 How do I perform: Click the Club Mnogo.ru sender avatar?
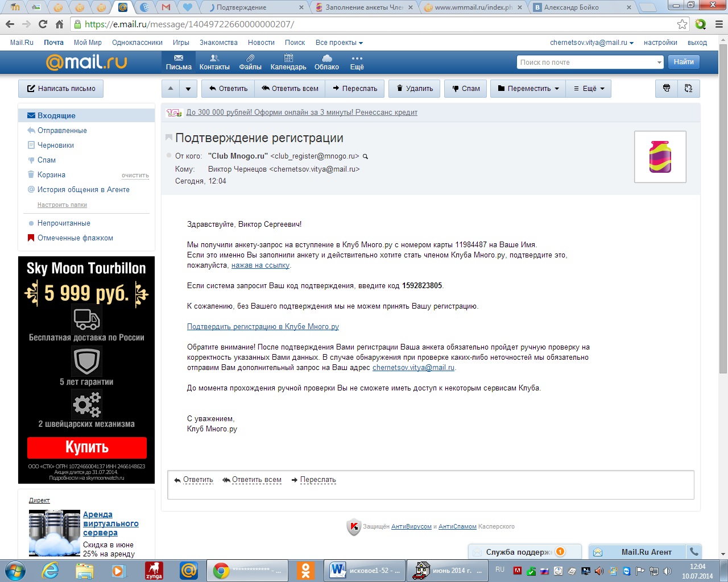[660, 157]
